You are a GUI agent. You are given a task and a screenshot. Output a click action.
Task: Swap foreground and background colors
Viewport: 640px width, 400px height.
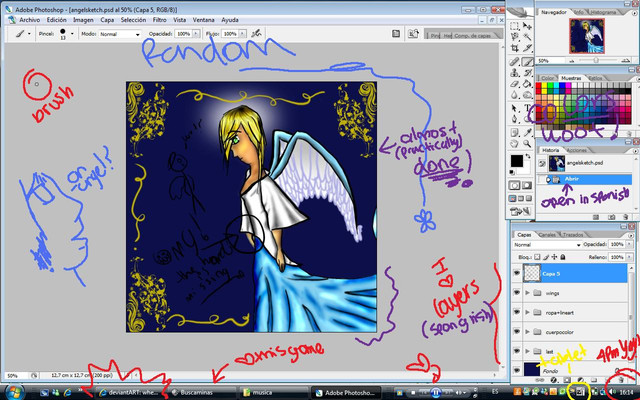coord(528,156)
